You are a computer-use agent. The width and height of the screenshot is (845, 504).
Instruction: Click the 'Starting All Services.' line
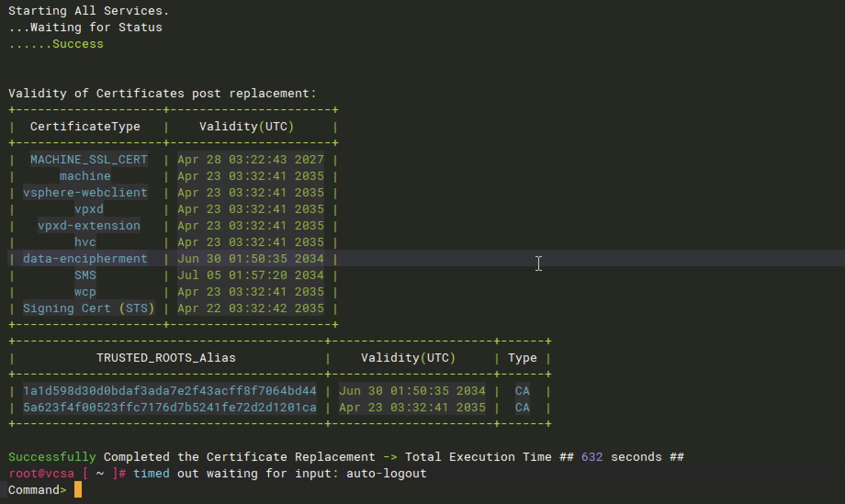pos(89,11)
